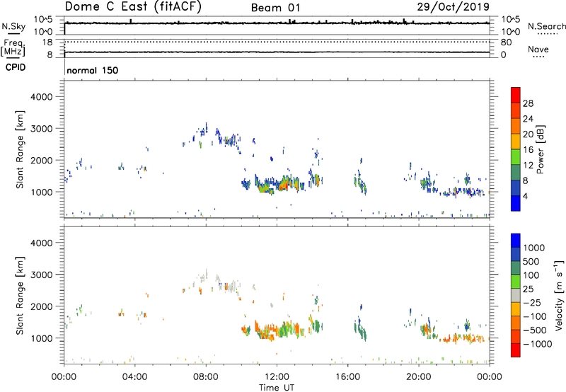Click the green echo cluster near 17:00 in the velocity panel

click(361, 330)
